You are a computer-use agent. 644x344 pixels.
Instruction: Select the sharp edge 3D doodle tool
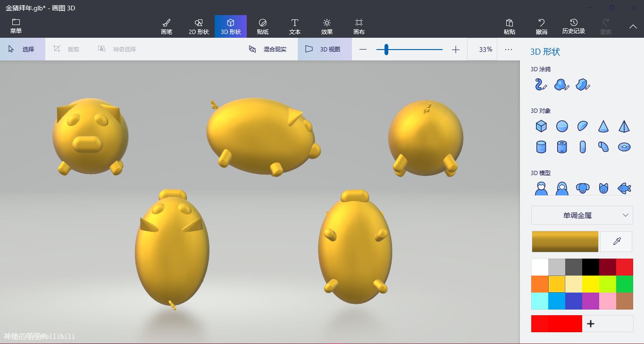coord(583,84)
